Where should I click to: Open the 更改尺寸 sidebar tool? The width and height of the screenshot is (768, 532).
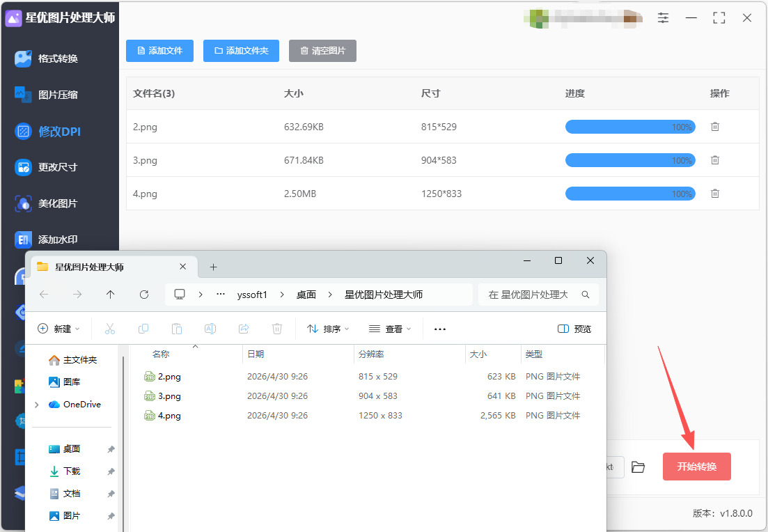tap(47, 167)
